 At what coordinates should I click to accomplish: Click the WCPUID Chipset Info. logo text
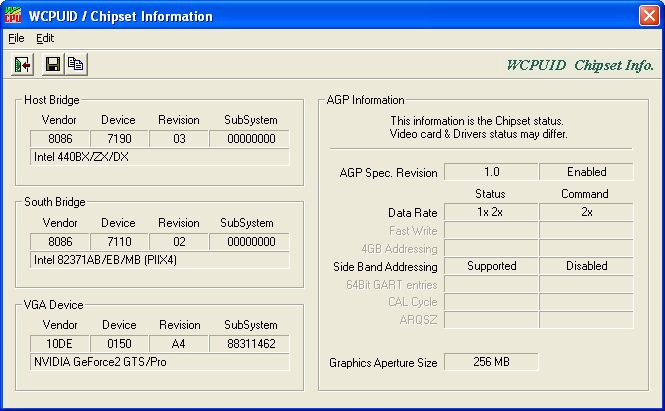pyautogui.click(x=580, y=65)
